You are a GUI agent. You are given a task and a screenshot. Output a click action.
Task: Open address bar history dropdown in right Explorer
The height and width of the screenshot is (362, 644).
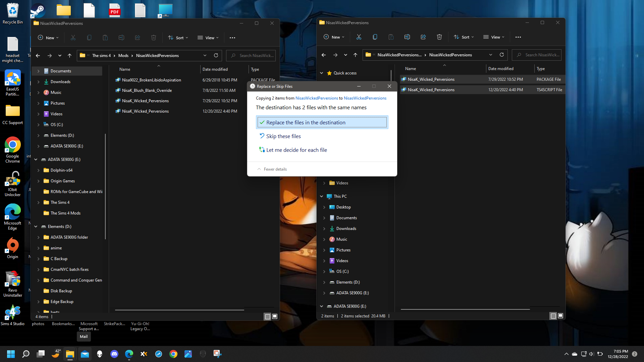[x=490, y=55]
